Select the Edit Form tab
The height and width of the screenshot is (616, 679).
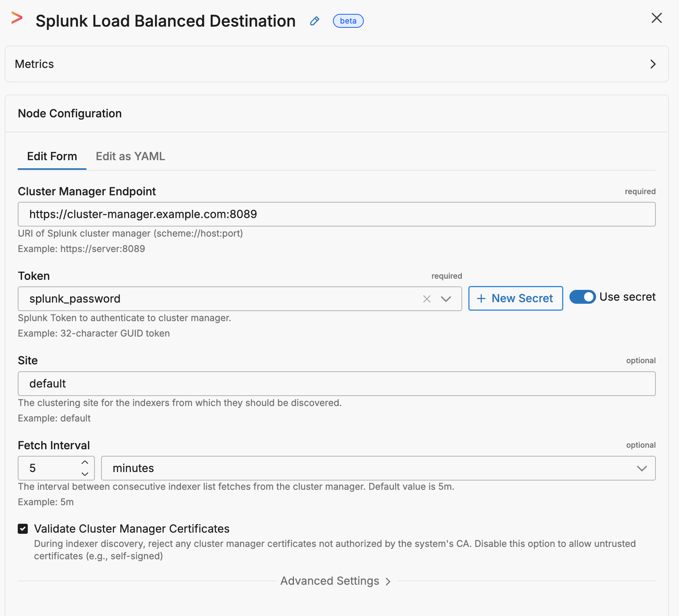[52, 156]
